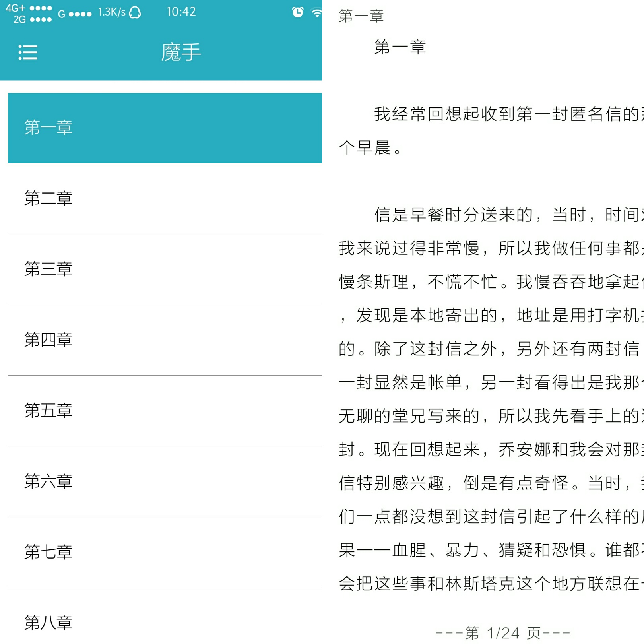Tap the network speed indicator 1.3K/s
This screenshot has width=644, height=644.
pyautogui.click(x=112, y=11)
